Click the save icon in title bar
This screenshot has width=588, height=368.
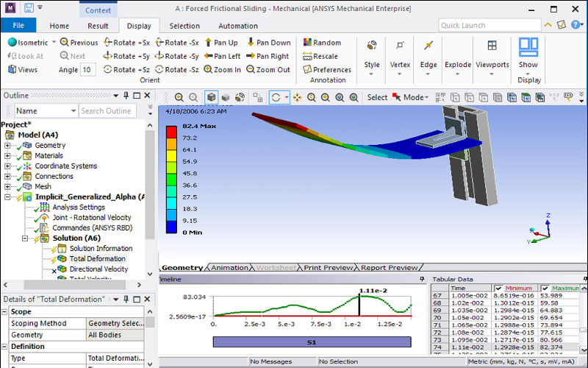[x=29, y=7]
